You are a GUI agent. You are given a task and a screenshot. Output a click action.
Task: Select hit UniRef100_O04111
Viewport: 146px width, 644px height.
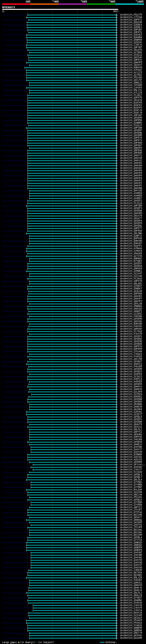pos(131,55)
